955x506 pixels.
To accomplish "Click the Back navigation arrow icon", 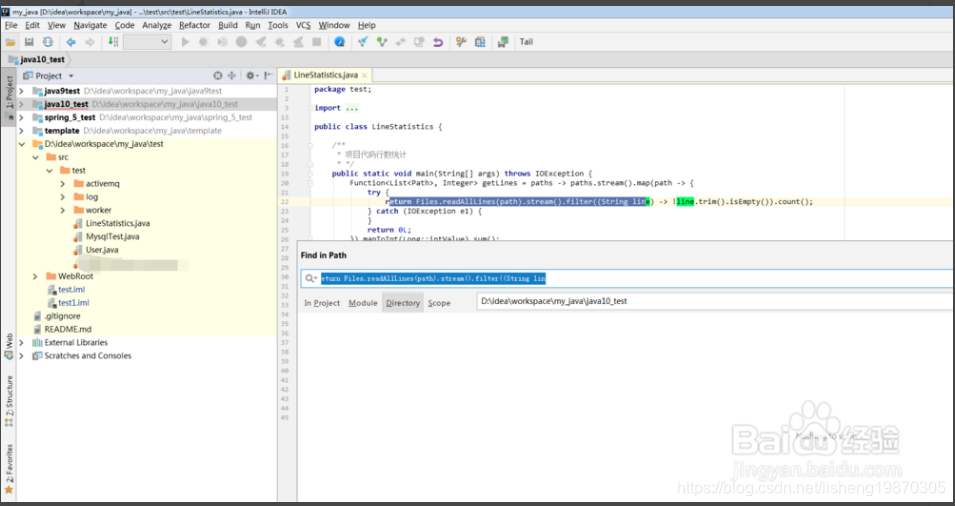I will pyautogui.click(x=71, y=42).
